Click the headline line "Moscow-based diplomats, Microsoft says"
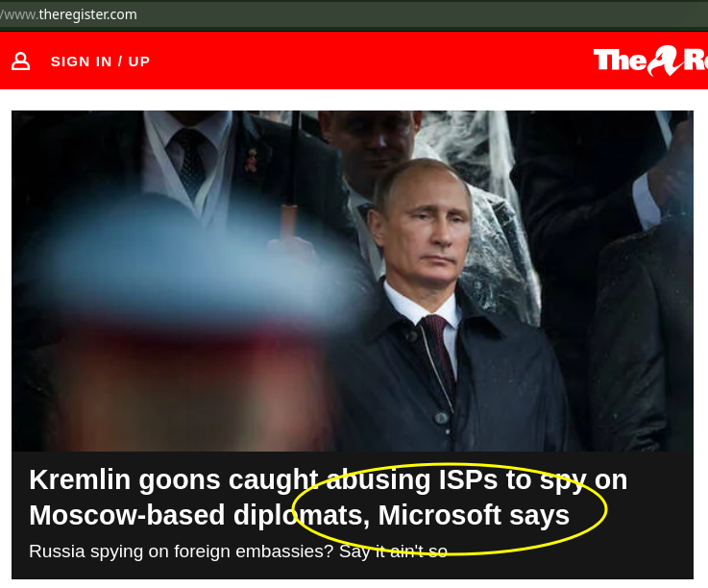The height and width of the screenshot is (588, 708). (299, 515)
